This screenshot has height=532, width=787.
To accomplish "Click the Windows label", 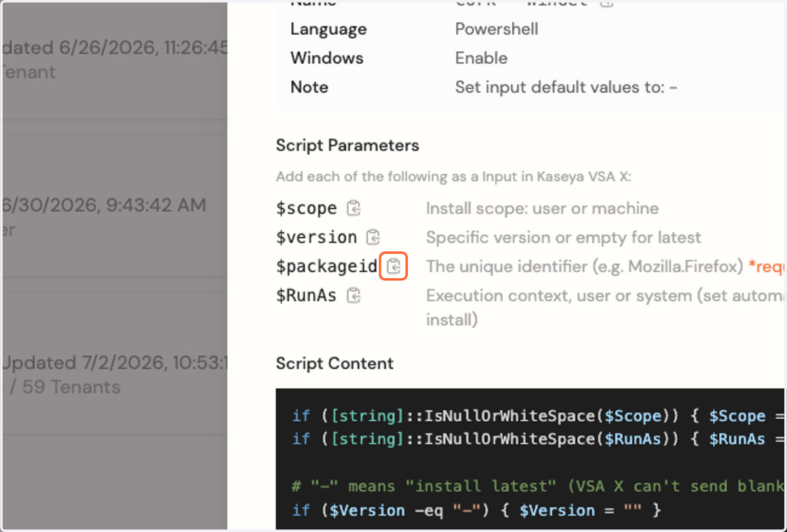I will point(327,58).
